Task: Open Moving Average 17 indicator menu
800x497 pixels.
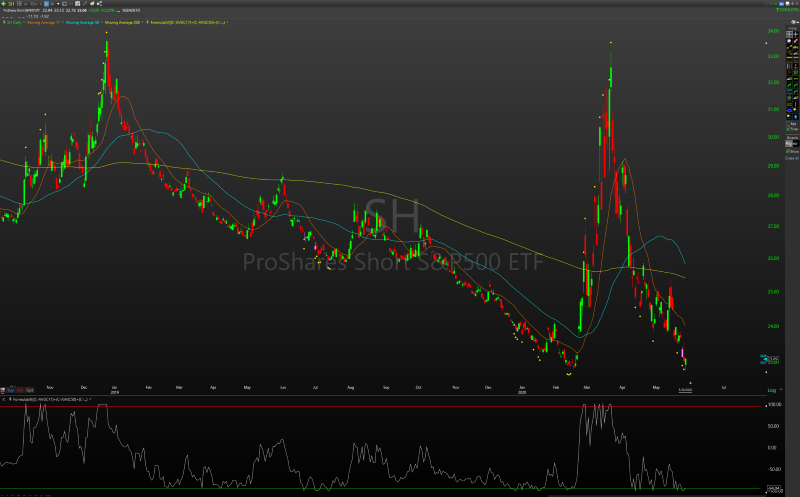Action: pyautogui.click(x=43, y=22)
